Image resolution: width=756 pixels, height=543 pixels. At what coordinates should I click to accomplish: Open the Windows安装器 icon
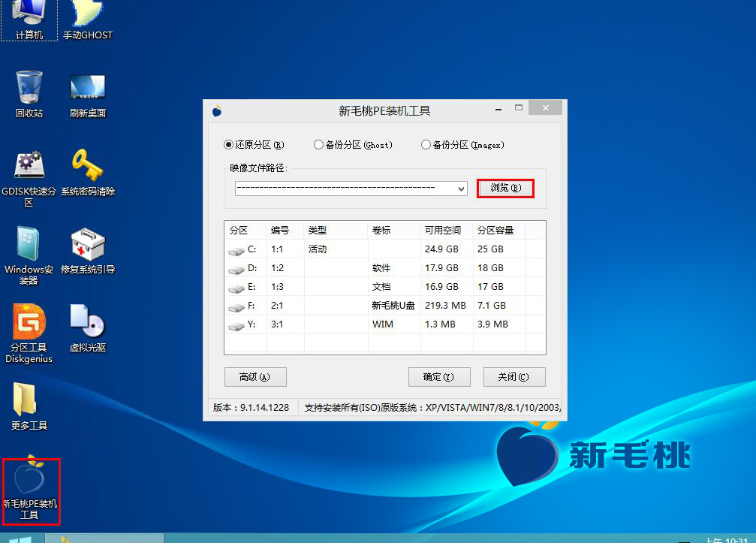[29, 255]
